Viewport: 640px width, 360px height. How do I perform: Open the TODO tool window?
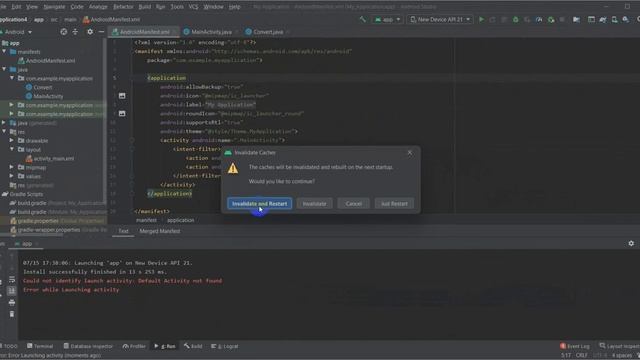click(9, 346)
